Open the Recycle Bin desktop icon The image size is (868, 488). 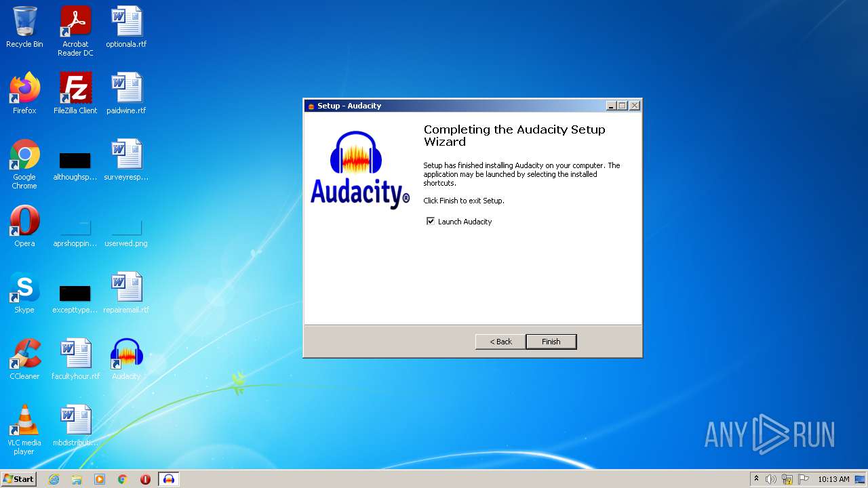pyautogui.click(x=24, y=28)
